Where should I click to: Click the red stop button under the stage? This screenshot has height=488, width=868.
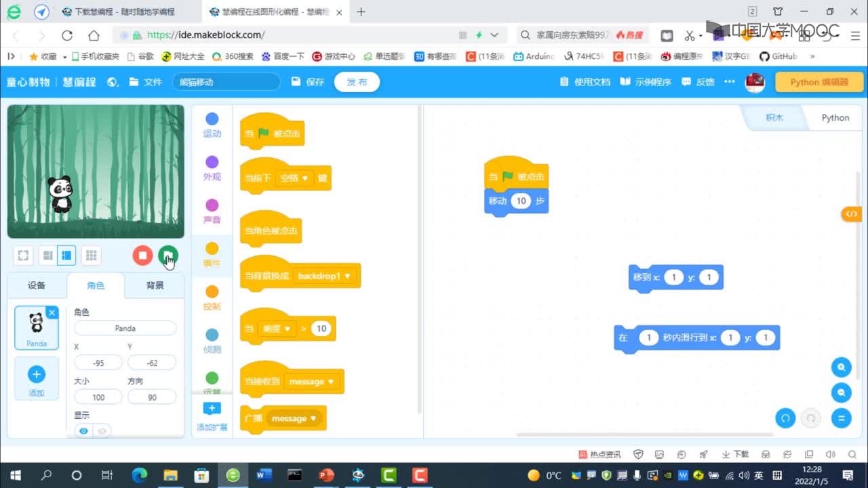pos(142,256)
